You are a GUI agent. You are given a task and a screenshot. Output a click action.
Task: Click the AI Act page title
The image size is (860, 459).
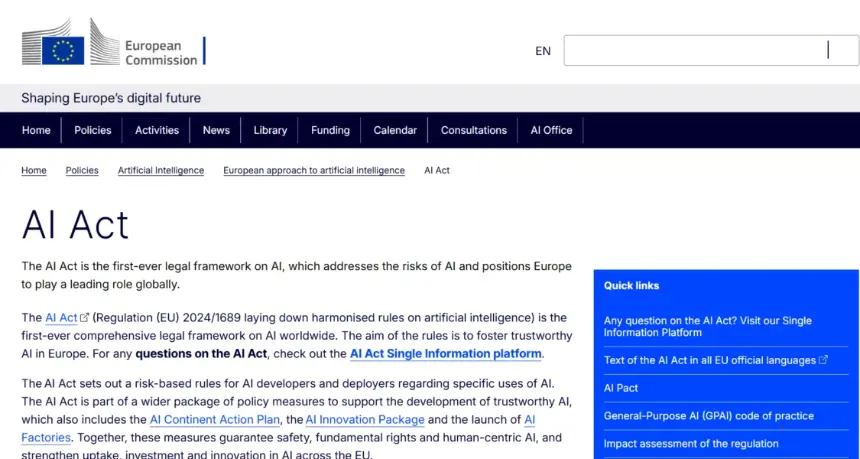point(75,225)
